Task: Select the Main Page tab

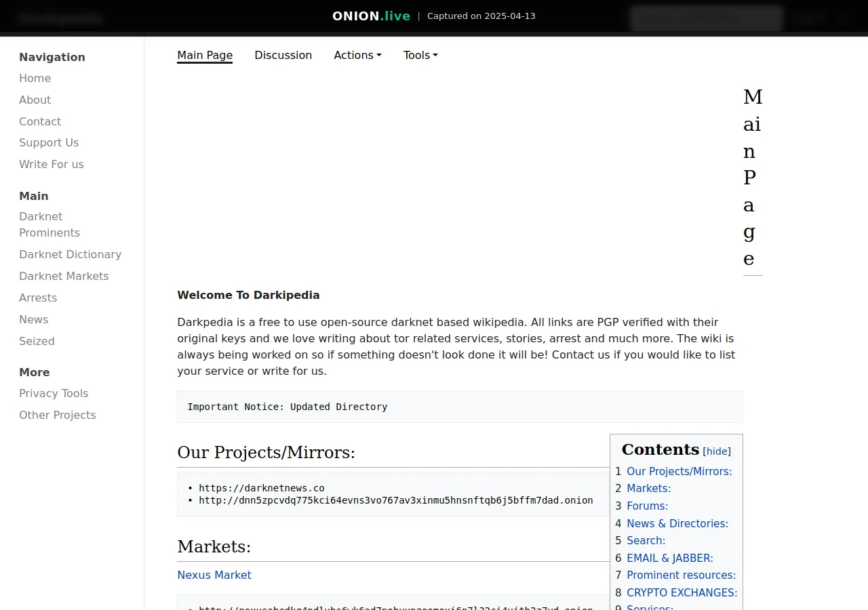Action: pyautogui.click(x=205, y=55)
